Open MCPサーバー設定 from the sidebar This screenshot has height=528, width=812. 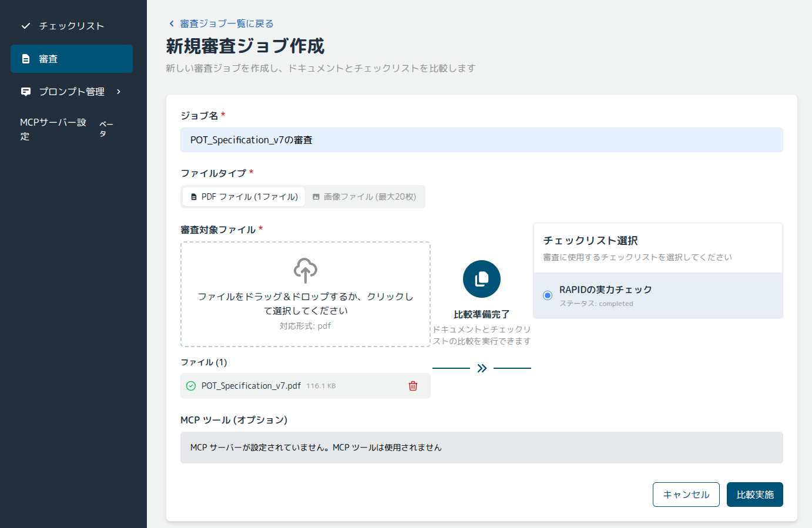click(x=53, y=129)
